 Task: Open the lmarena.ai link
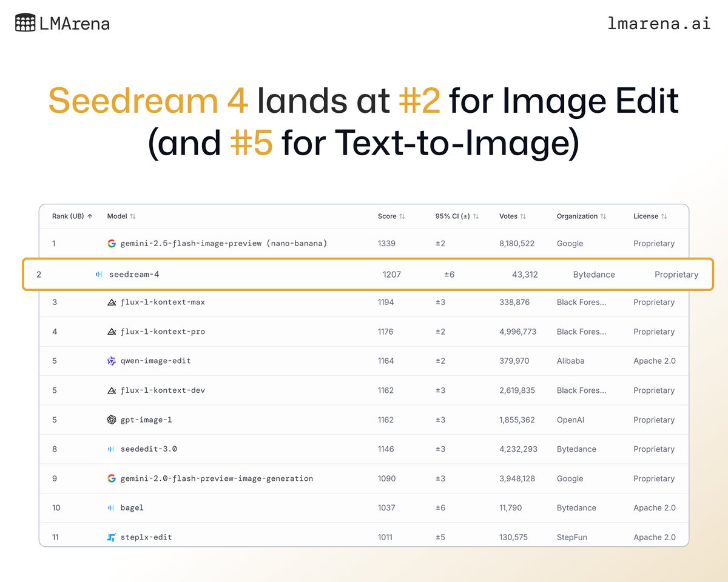(659, 24)
